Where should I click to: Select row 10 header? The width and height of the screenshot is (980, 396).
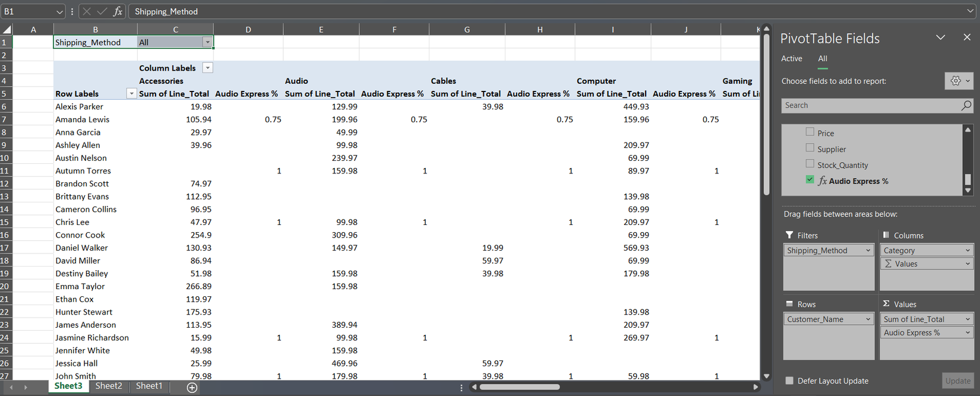tap(5, 158)
